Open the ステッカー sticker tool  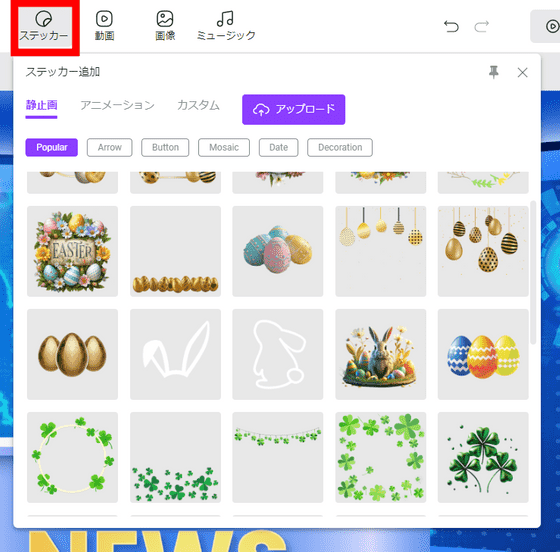coord(44,27)
